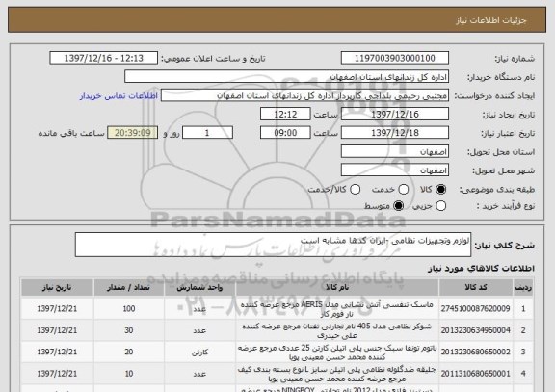Select item code 2745100087620009 in first row

pyautogui.click(x=475, y=309)
